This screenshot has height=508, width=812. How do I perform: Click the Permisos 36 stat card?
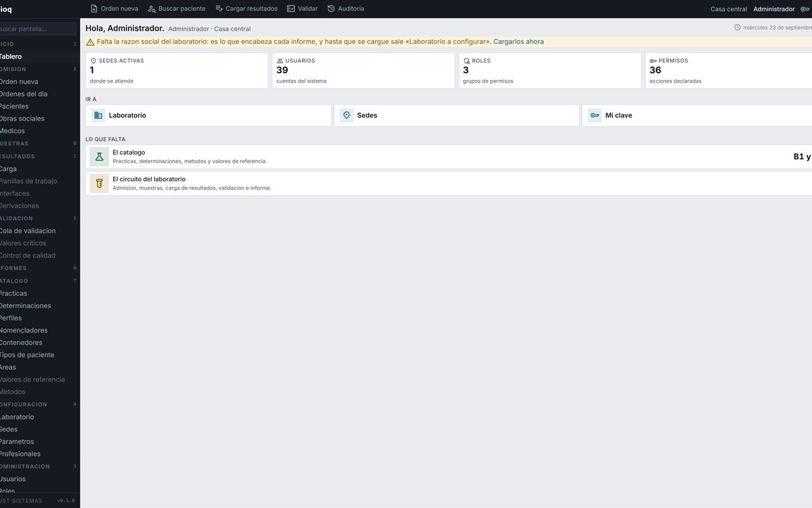pyautogui.click(x=729, y=70)
